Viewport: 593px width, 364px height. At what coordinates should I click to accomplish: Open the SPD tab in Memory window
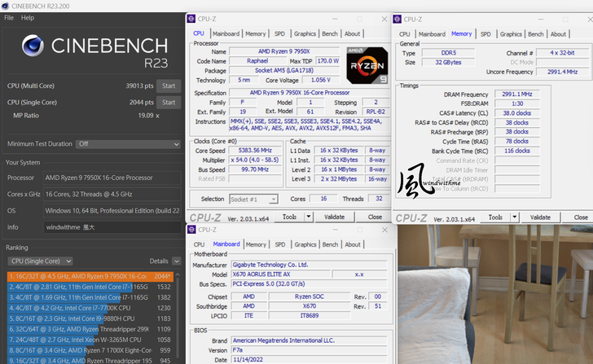coord(485,34)
